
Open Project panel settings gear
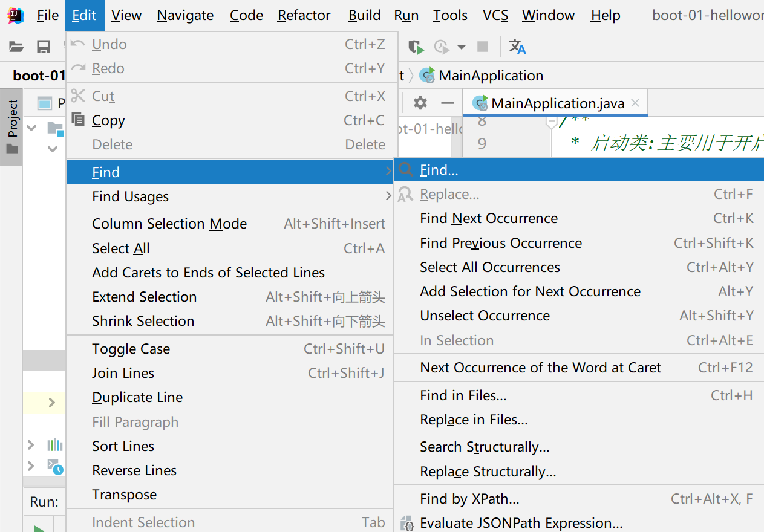click(420, 103)
